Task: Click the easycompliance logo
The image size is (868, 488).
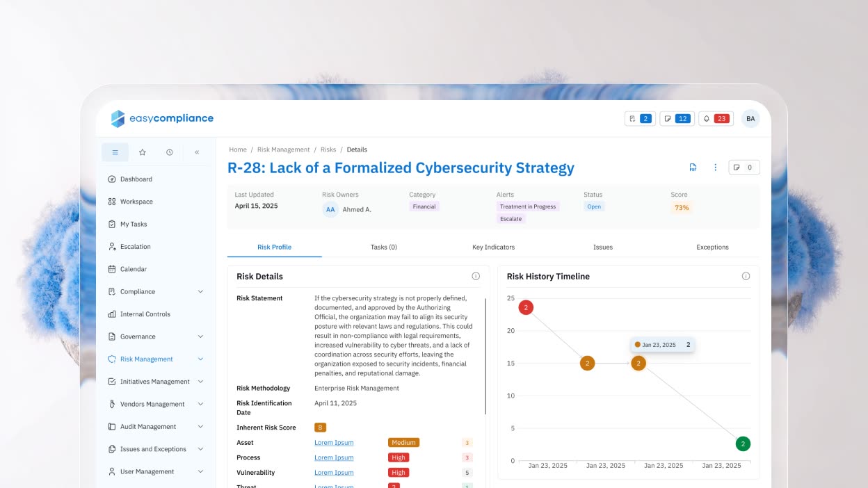Action: 162,118
